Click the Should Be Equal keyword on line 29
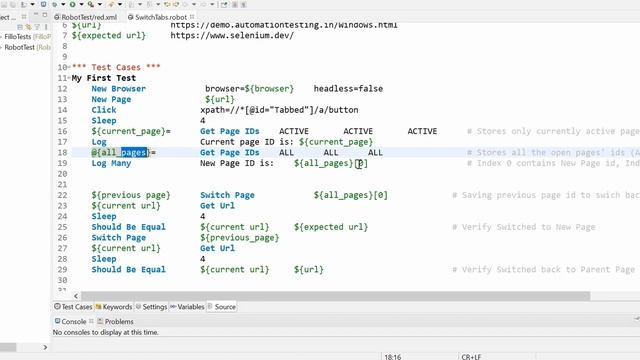640x360 pixels. pos(129,269)
